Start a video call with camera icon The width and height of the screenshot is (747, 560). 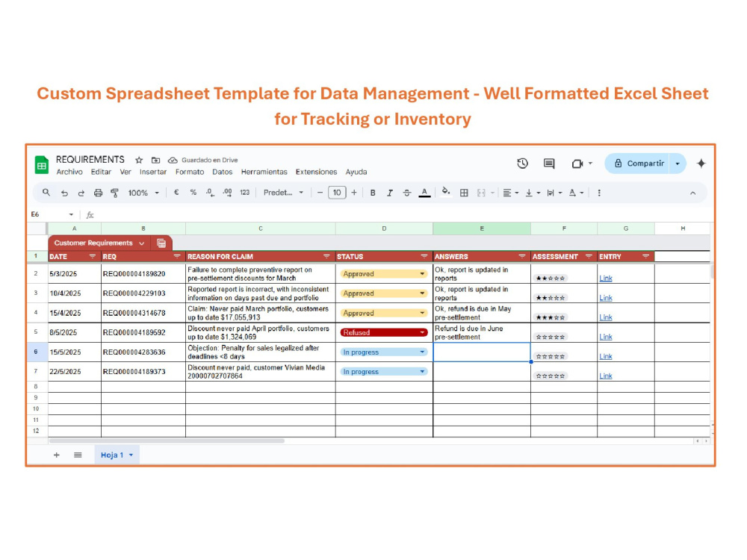(x=577, y=164)
